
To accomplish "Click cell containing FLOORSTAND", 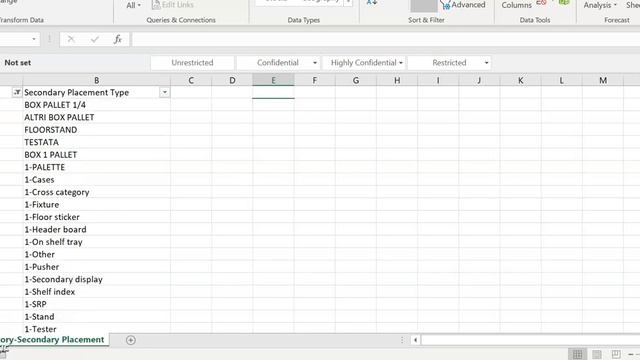I will tap(96, 130).
